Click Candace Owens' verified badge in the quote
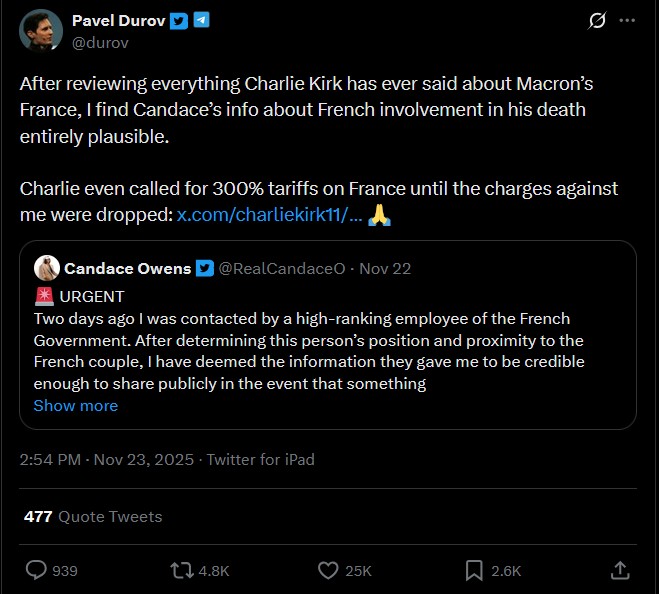 pos(204,269)
